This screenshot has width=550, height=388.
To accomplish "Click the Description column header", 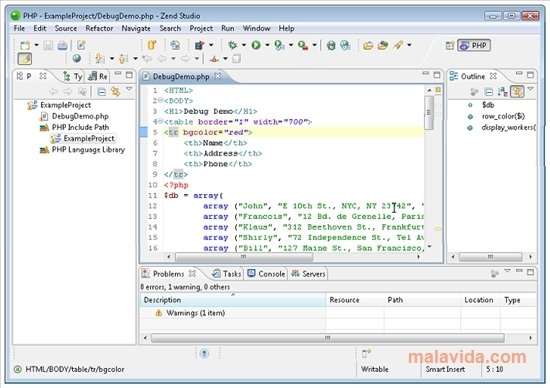I will (x=233, y=300).
